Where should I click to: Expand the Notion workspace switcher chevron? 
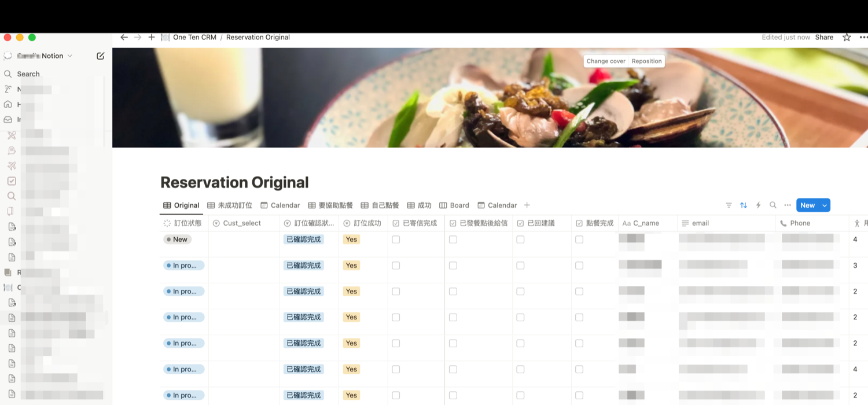(70, 56)
